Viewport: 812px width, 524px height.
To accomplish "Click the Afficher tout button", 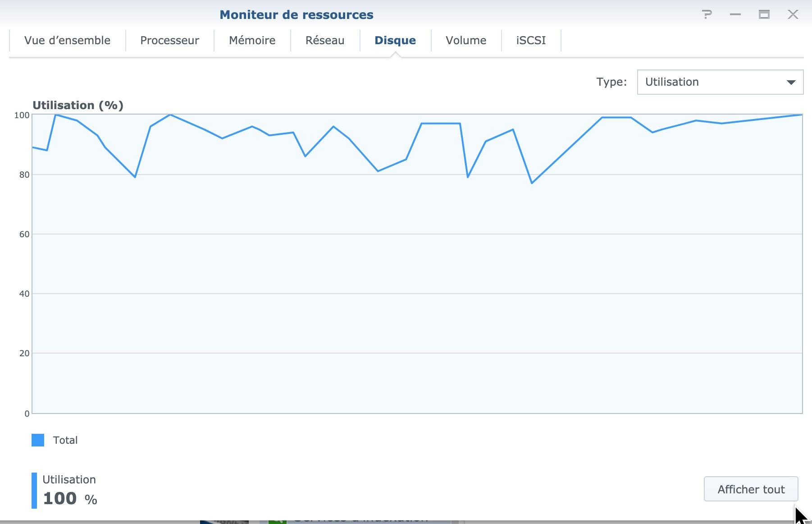I will (751, 489).
